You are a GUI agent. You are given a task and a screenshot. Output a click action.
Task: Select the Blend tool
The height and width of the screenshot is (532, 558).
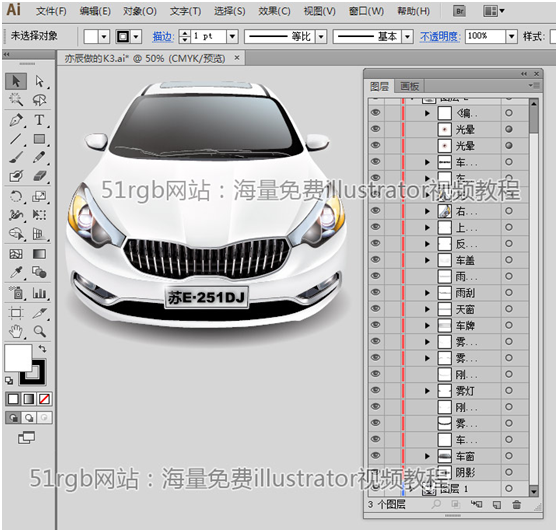point(40,273)
